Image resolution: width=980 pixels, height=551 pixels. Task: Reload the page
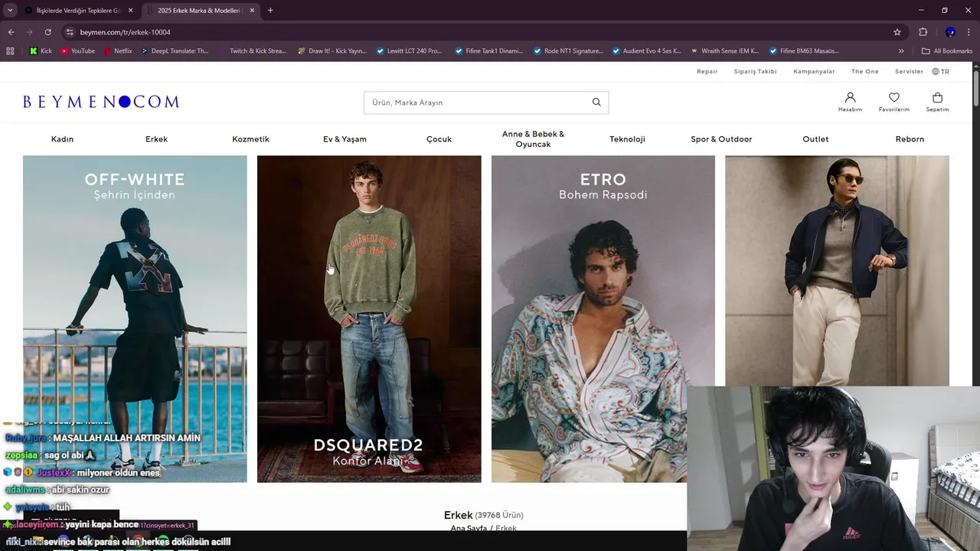pyautogui.click(x=47, y=32)
